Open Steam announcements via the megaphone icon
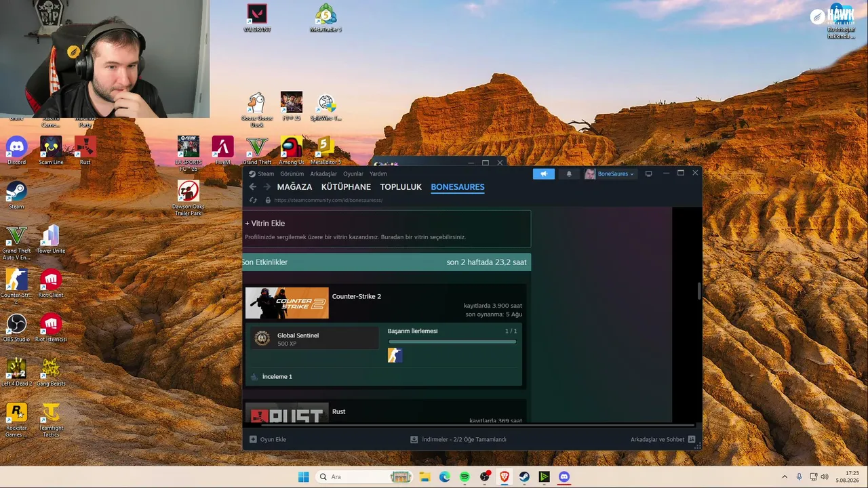 coord(544,174)
